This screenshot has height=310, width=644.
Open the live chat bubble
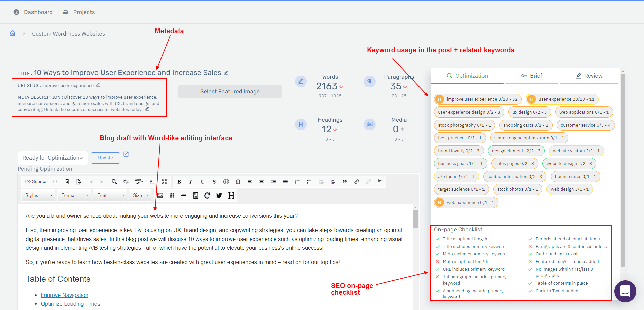click(625, 291)
